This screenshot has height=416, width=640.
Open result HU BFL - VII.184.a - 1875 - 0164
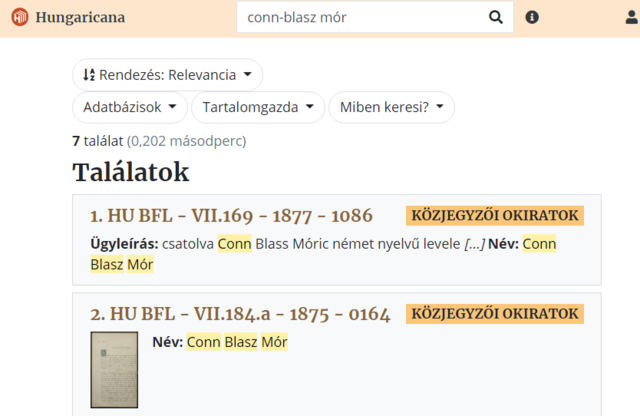pyautogui.click(x=240, y=314)
